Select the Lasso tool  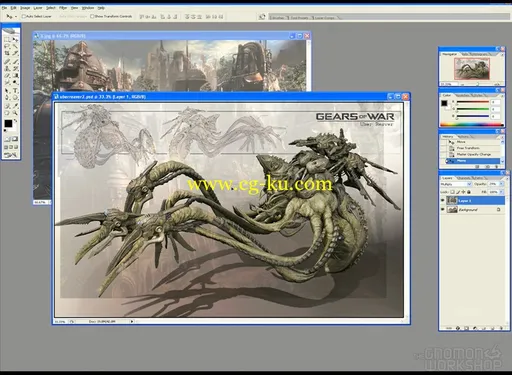pyautogui.click(x=7, y=46)
